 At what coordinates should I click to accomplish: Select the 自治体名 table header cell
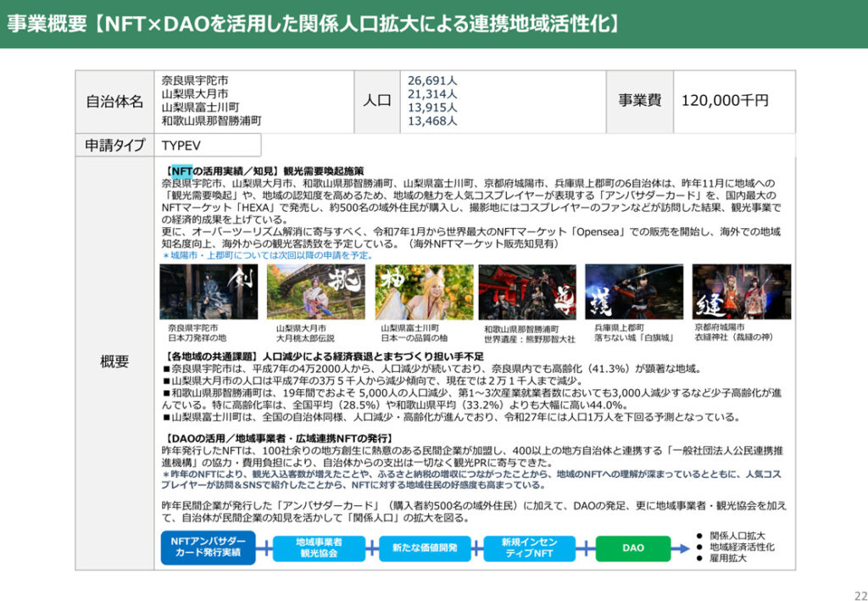[114, 101]
